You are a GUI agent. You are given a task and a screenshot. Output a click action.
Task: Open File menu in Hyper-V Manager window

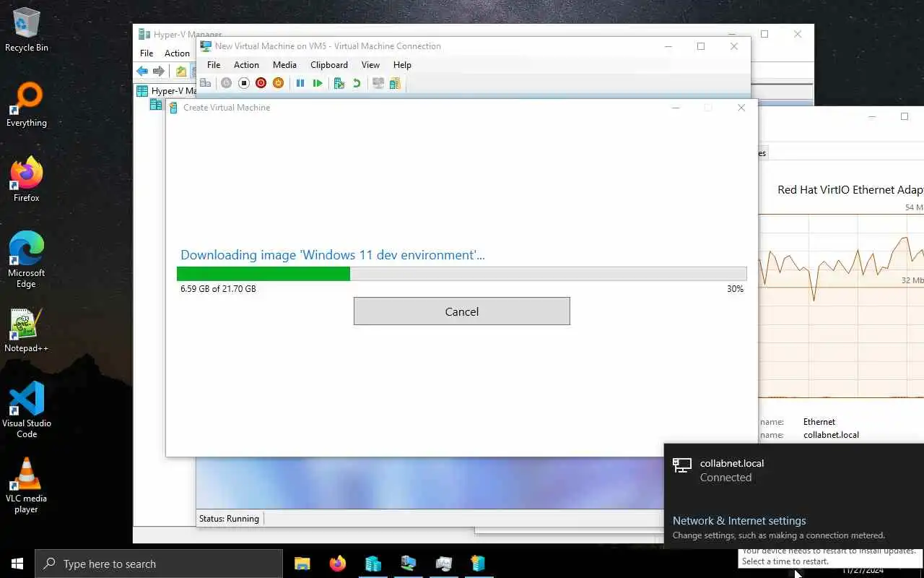tap(147, 53)
